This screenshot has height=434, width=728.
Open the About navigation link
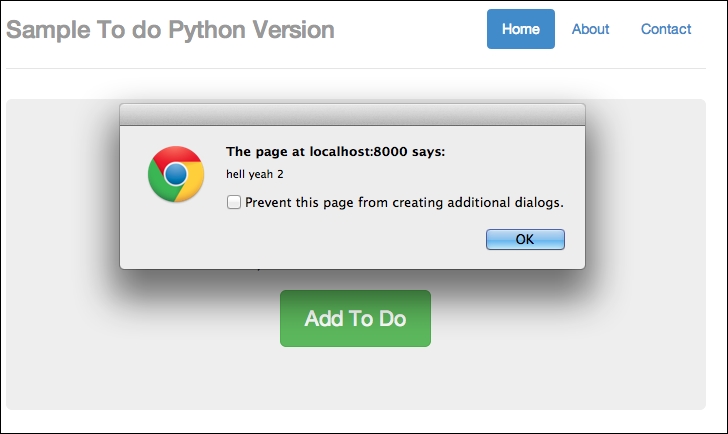590,29
